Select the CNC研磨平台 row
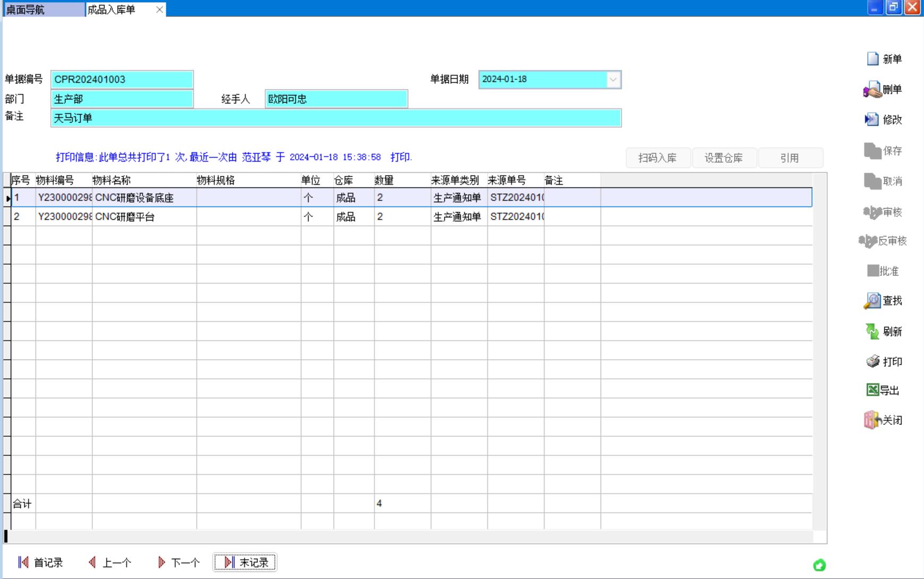The width and height of the screenshot is (924, 579). pos(144,217)
